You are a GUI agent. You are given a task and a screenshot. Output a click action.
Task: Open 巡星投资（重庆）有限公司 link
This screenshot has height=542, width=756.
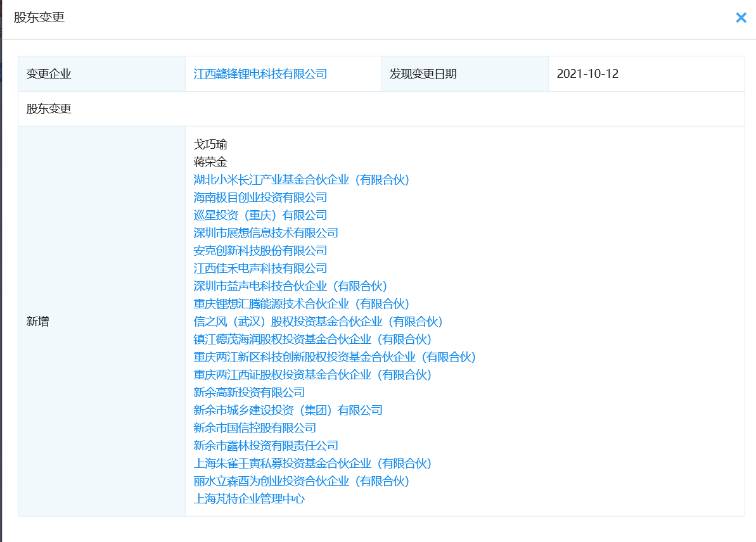[x=260, y=215]
